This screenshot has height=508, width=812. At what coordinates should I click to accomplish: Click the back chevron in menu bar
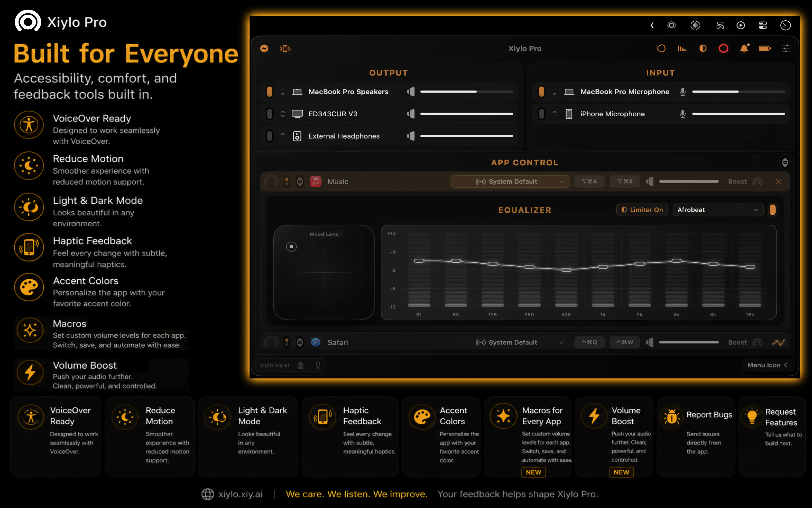(x=652, y=25)
